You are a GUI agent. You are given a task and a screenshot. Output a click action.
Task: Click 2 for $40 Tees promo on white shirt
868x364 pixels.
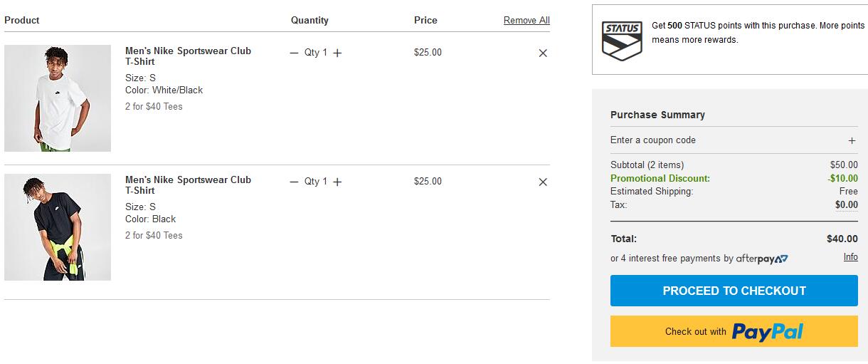coord(154,106)
